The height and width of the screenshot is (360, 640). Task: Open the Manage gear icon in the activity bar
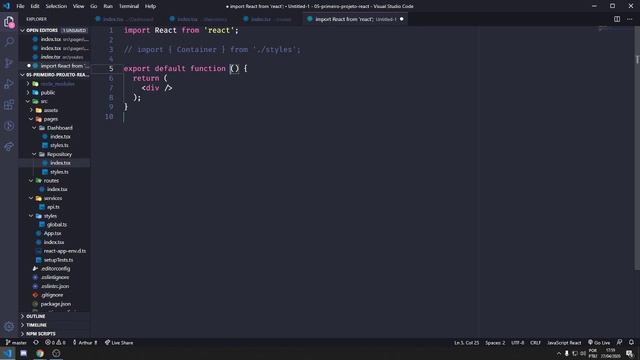coord(9,326)
